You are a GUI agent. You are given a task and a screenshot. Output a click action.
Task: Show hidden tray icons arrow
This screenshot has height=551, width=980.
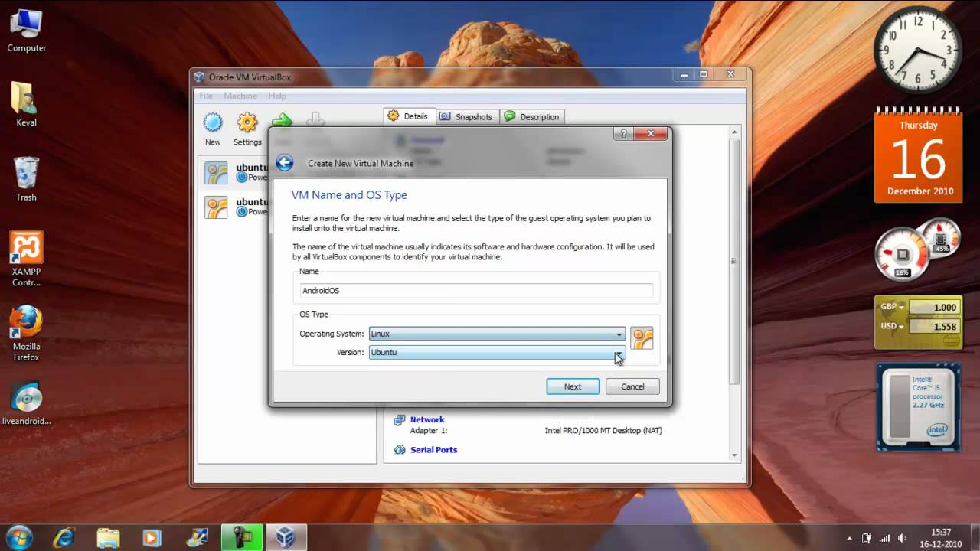tap(850, 538)
